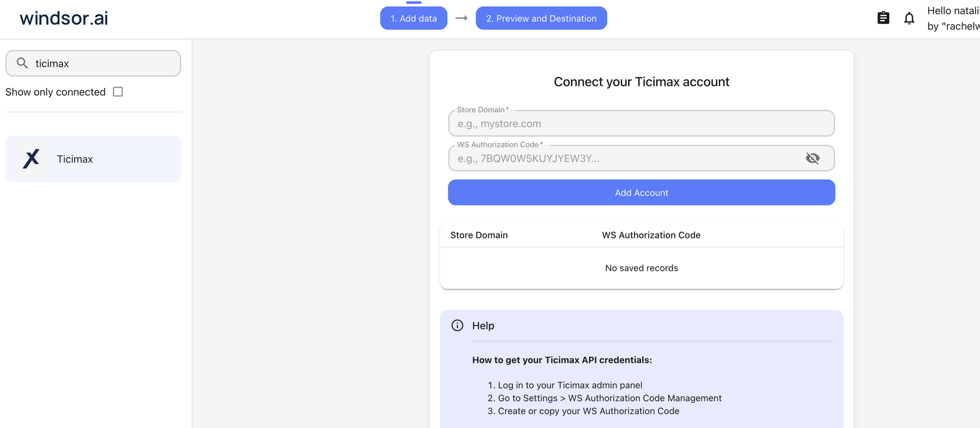This screenshot has width=980, height=428.
Task: Toggle WS Authorization Code visibility
Action: [813, 158]
